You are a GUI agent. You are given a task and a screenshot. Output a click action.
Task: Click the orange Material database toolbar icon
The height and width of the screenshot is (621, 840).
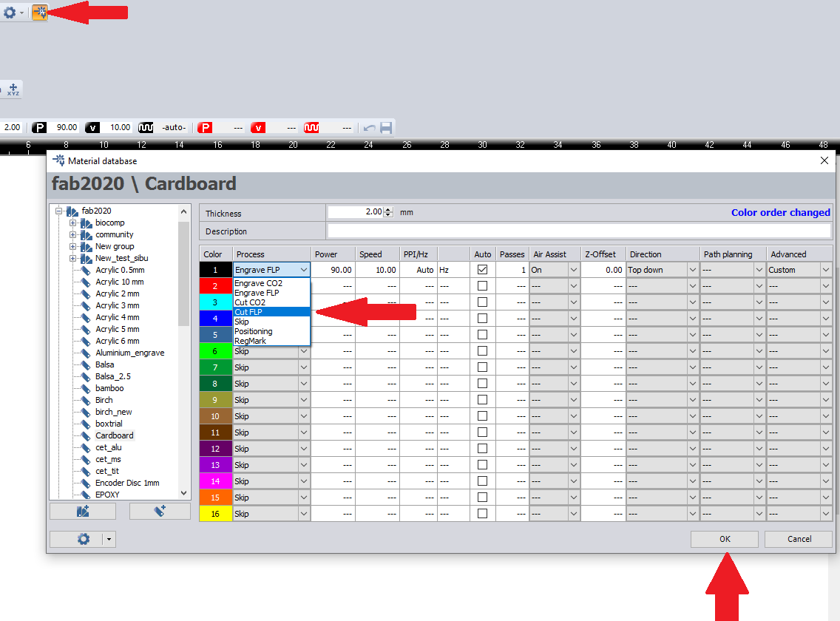point(39,13)
